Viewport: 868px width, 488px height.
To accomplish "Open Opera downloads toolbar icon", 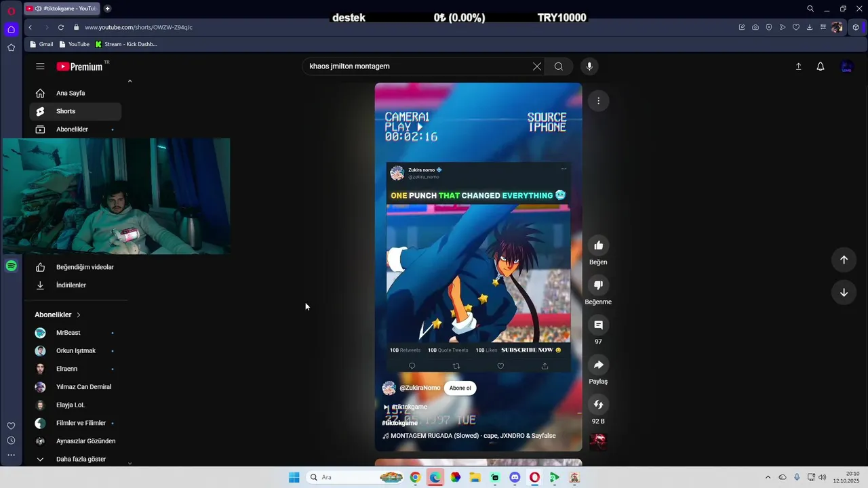I will (x=810, y=27).
